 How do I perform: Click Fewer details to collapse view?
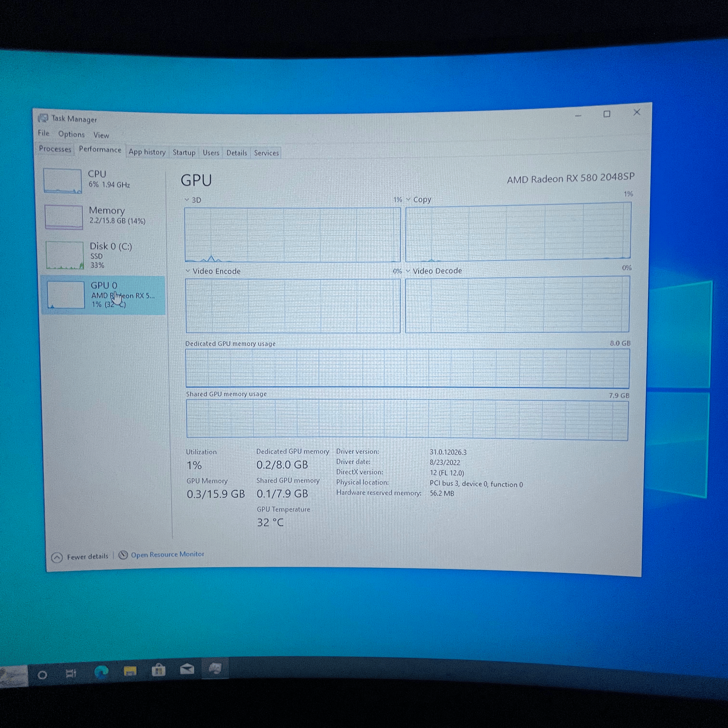(x=87, y=556)
